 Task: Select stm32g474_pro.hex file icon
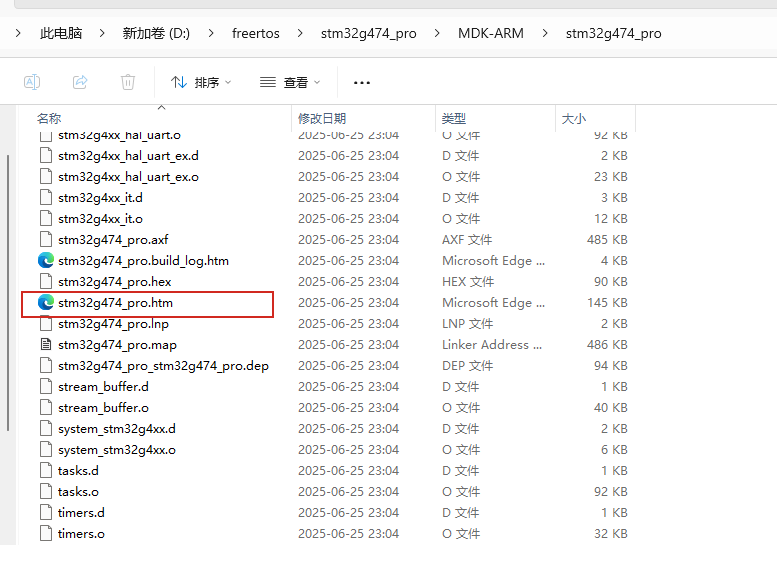[46, 281]
